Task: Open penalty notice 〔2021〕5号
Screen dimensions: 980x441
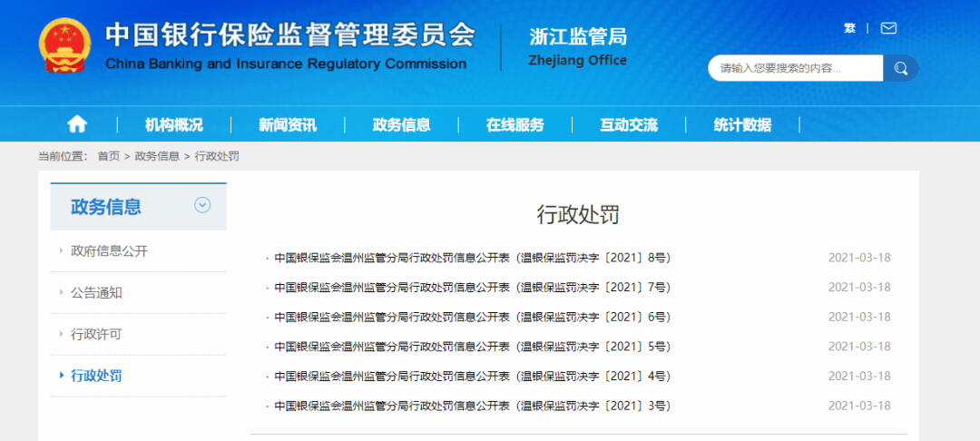Action: (473, 347)
